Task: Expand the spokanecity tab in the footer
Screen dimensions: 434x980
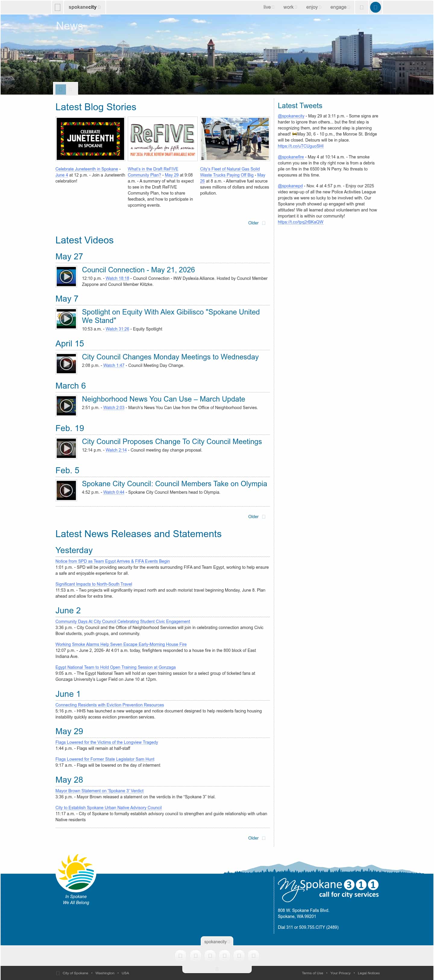Action: (217, 941)
